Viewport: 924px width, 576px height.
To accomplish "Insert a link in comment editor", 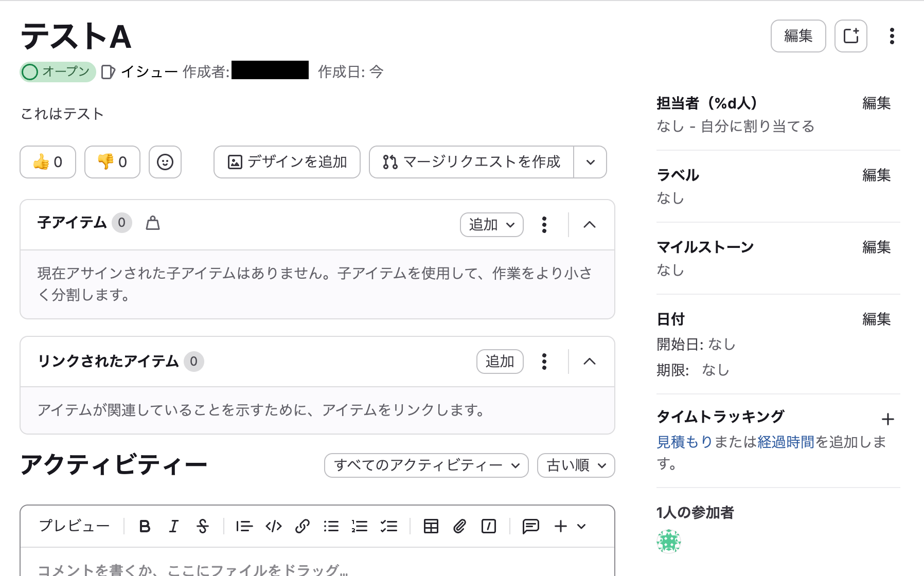I will (x=303, y=526).
